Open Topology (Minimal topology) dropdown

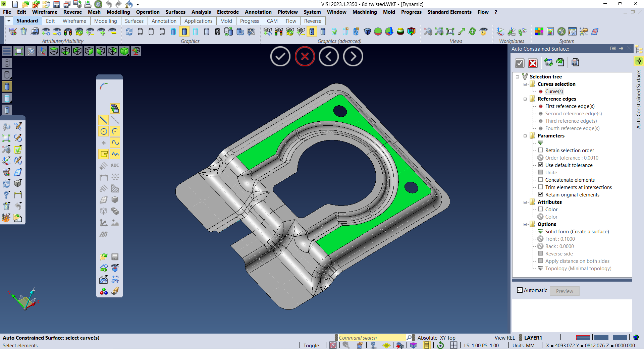click(x=540, y=269)
